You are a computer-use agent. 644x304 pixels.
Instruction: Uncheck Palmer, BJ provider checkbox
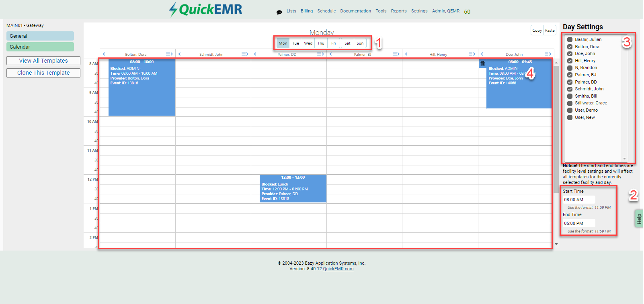pos(570,75)
